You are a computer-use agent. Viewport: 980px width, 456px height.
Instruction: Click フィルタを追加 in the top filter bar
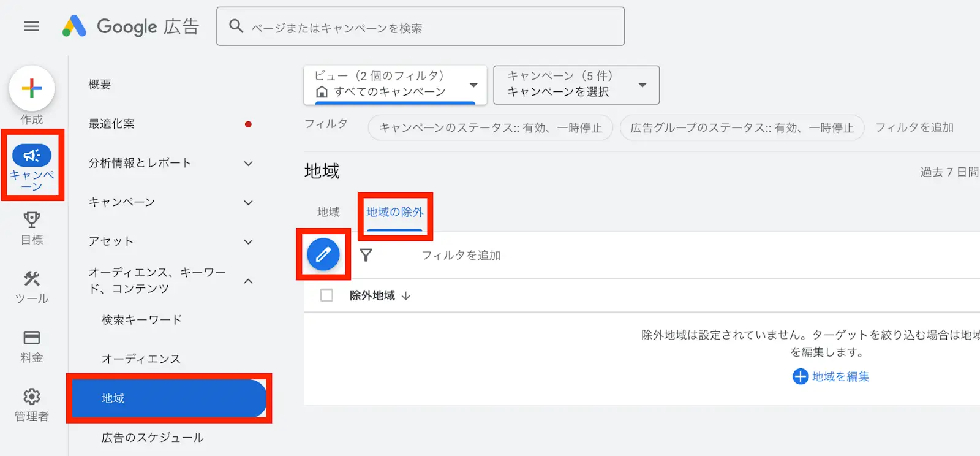pyautogui.click(x=914, y=127)
